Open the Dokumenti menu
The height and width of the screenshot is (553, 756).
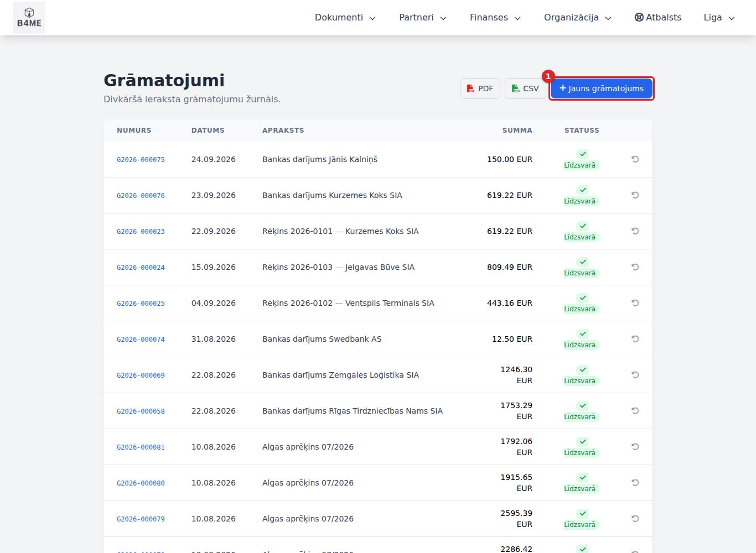(345, 18)
